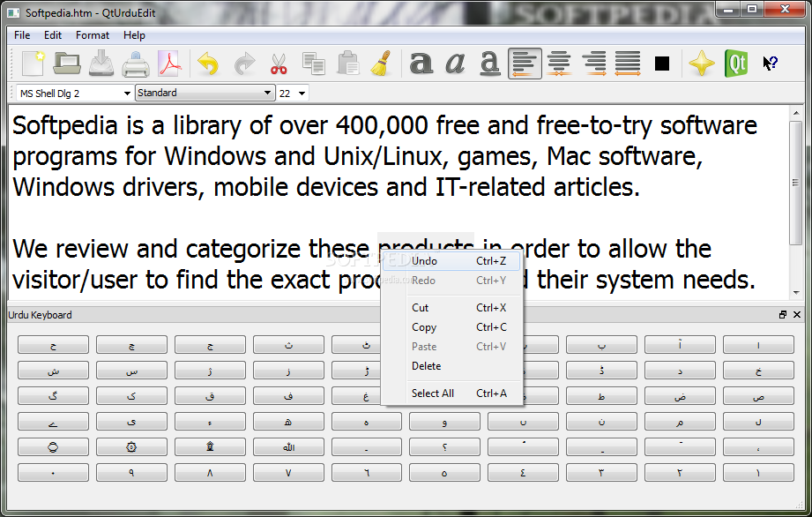Insert the Urdu letter fay (ف)

(288, 396)
